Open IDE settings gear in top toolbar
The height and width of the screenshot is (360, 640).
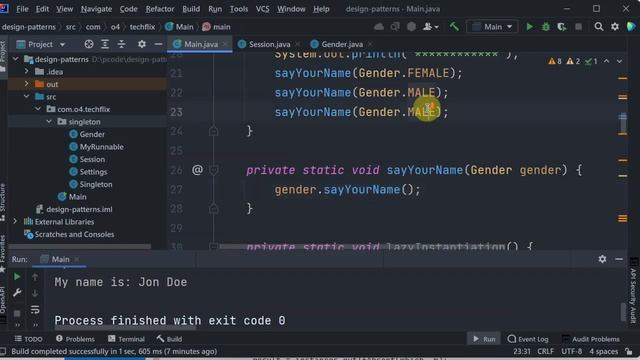point(615,27)
